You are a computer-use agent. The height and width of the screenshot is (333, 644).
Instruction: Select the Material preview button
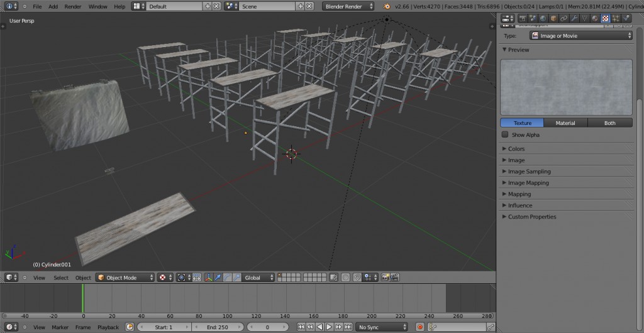[565, 123]
